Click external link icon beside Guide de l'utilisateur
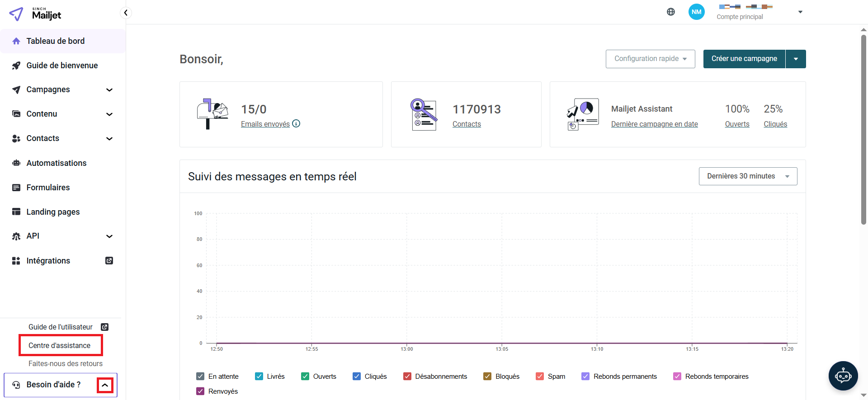The height and width of the screenshot is (400, 868). (x=104, y=327)
